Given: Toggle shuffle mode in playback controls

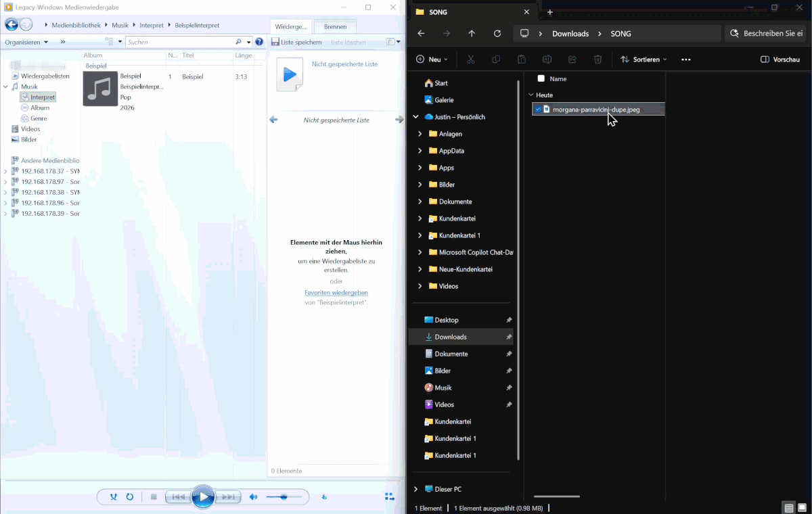Looking at the screenshot, I should tap(114, 497).
